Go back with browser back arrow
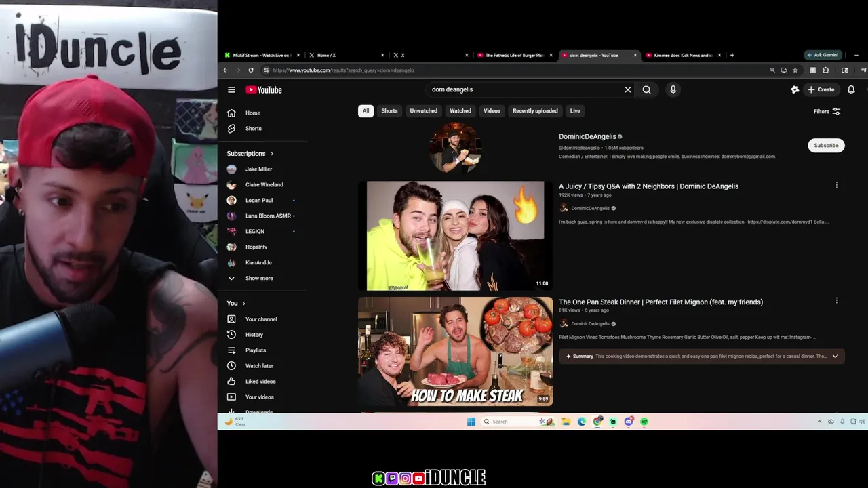 (x=226, y=70)
